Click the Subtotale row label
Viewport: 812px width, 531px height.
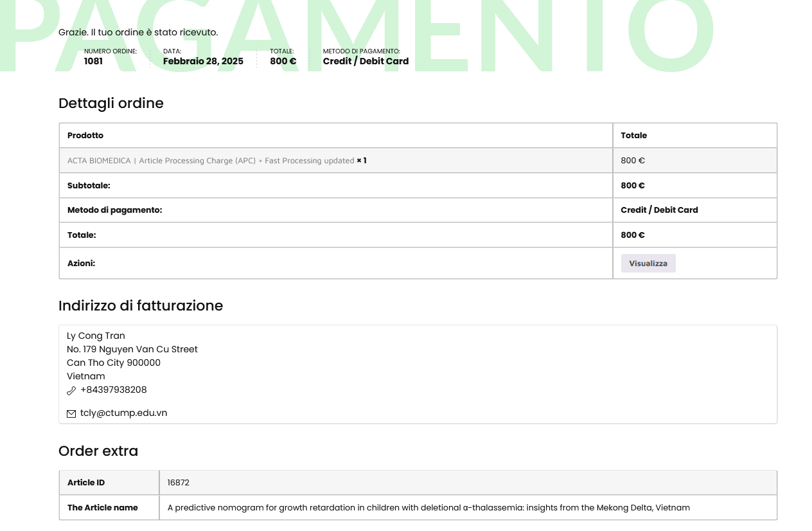point(89,186)
